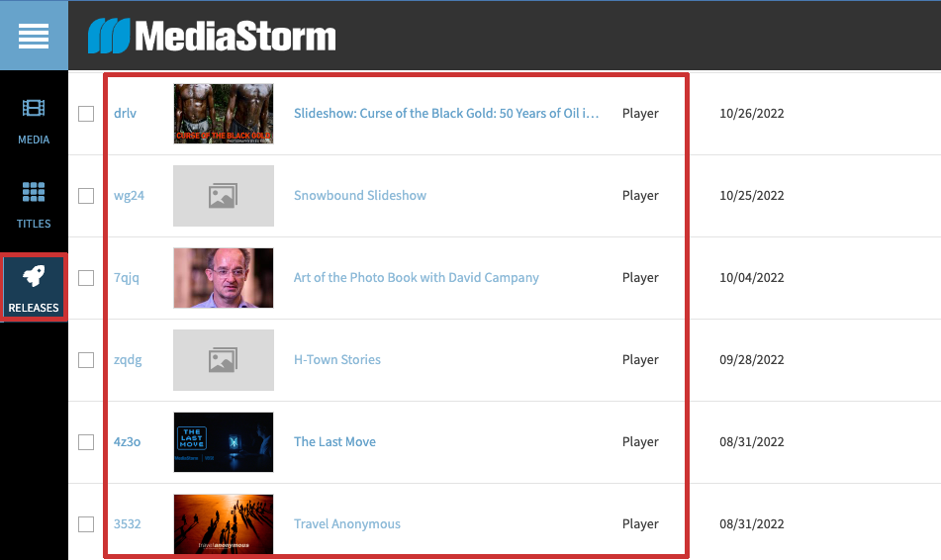Tick the checkbox for Snowbound Slideshow row
Image resolution: width=941 pixels, height=560 pixels.
86,196
